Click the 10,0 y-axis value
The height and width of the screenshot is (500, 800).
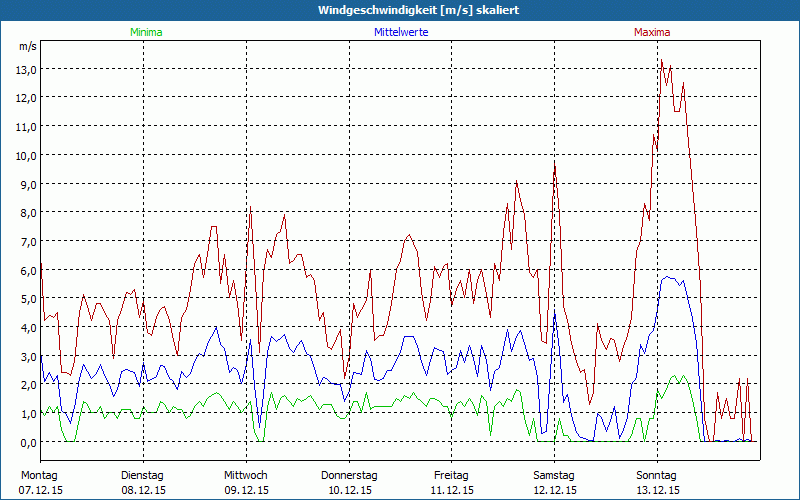(26, 156)
